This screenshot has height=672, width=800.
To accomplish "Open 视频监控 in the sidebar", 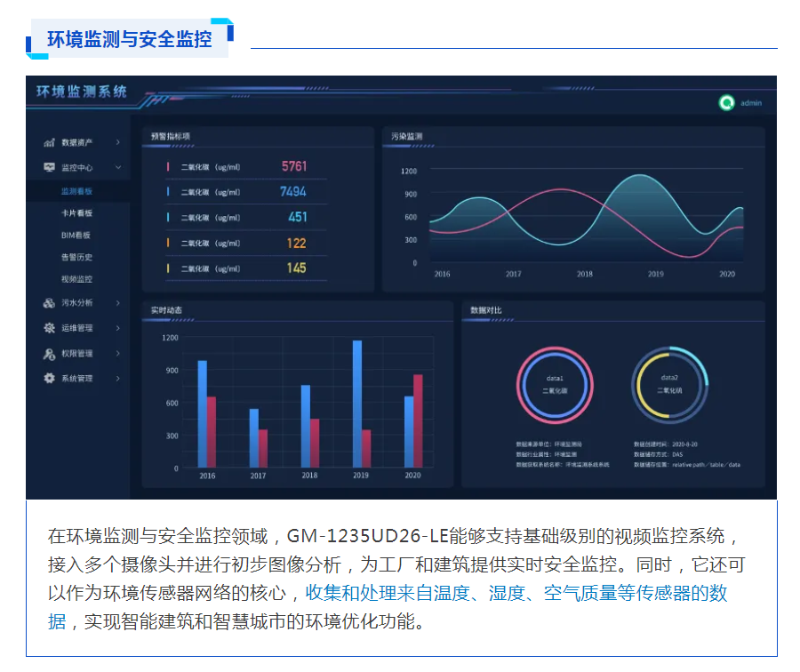I will (x=76, y=279).
